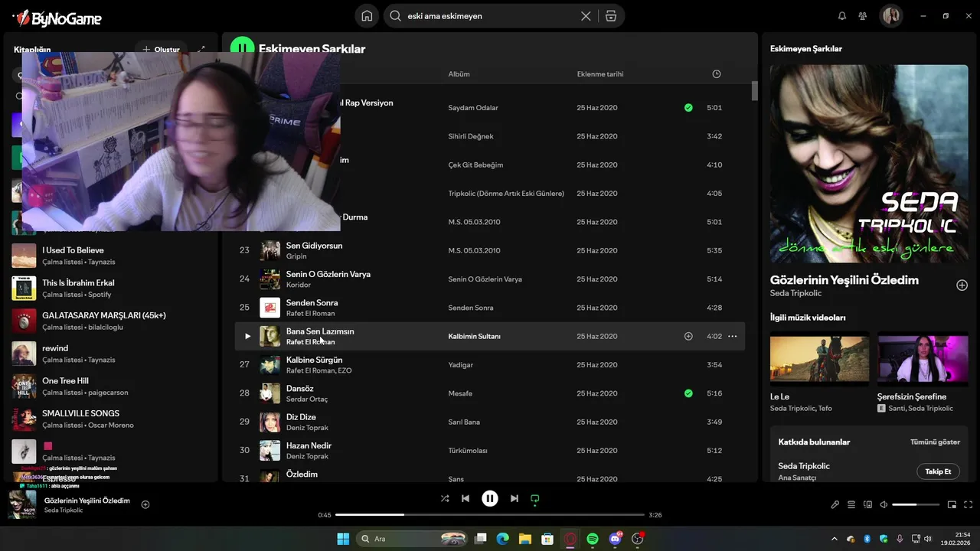The height and width of the screenshot is (551, 980).
Task: Open the profile avatar menu
Action: 891,16
